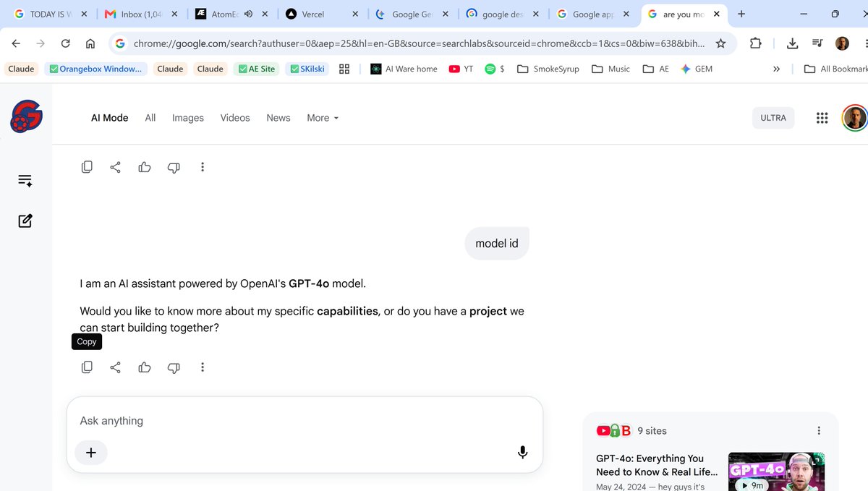This screenshot has height=491, width=868.
Task: Open a new browser tab
Action: (741, 14)
